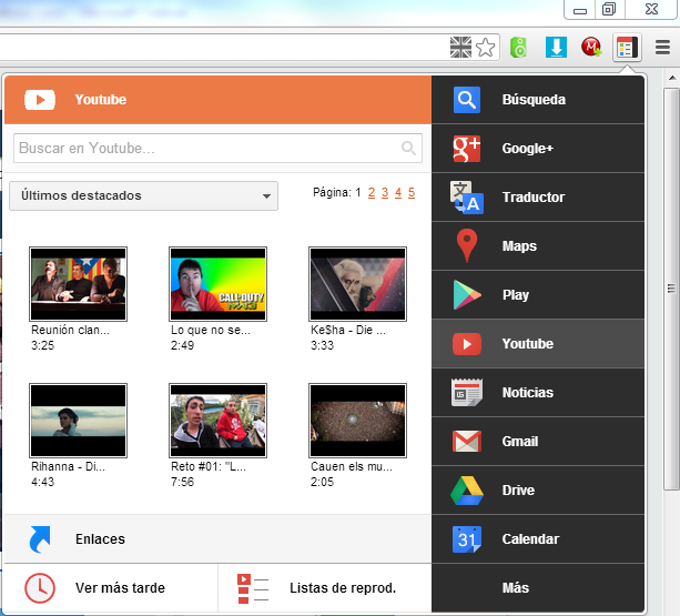Open the Calendar 31 icon

tap(467, 539)
